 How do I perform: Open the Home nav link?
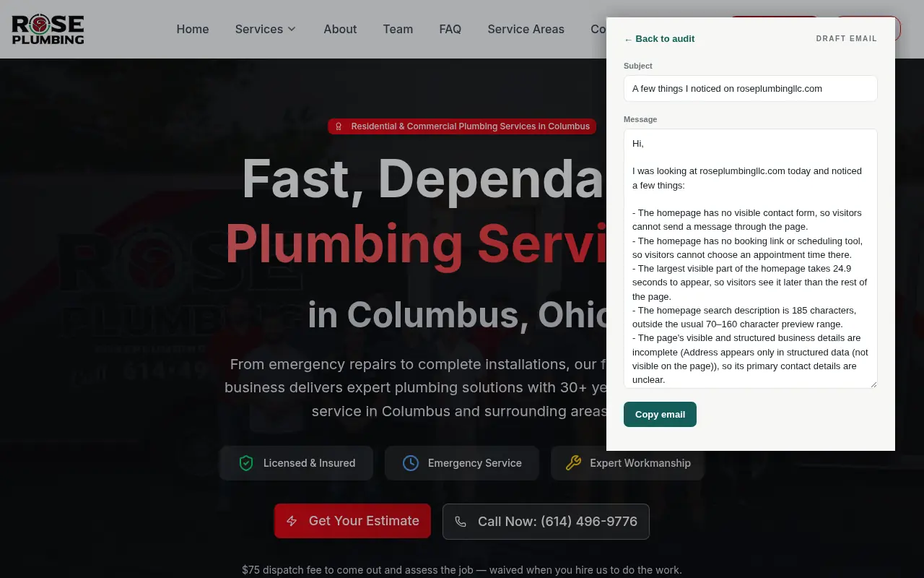(x=193, y=29)
